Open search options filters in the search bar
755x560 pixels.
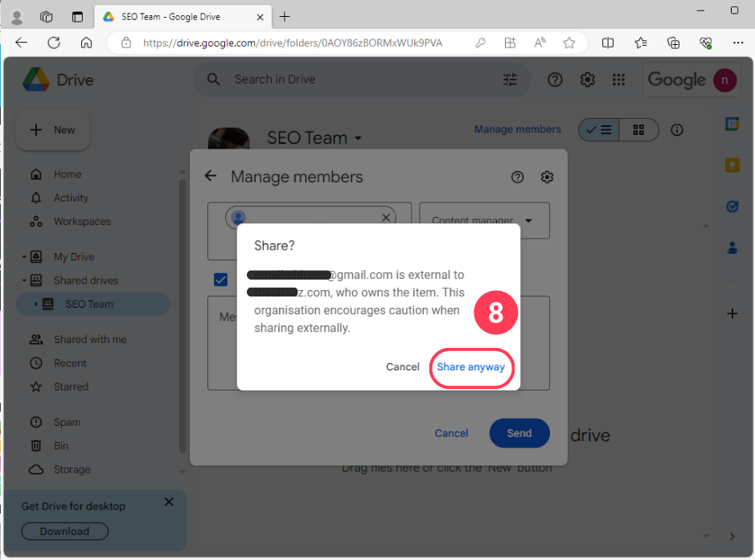tap(510, 80)
